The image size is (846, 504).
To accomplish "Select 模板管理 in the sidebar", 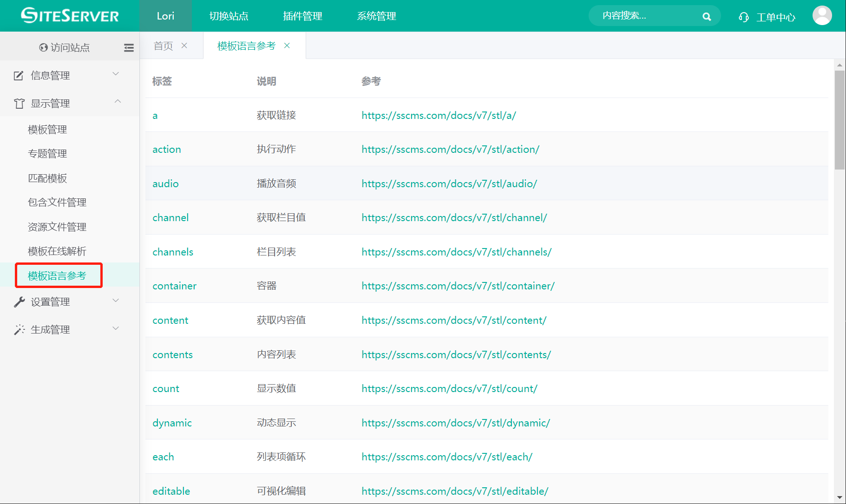I will click(x=47, y=130).
